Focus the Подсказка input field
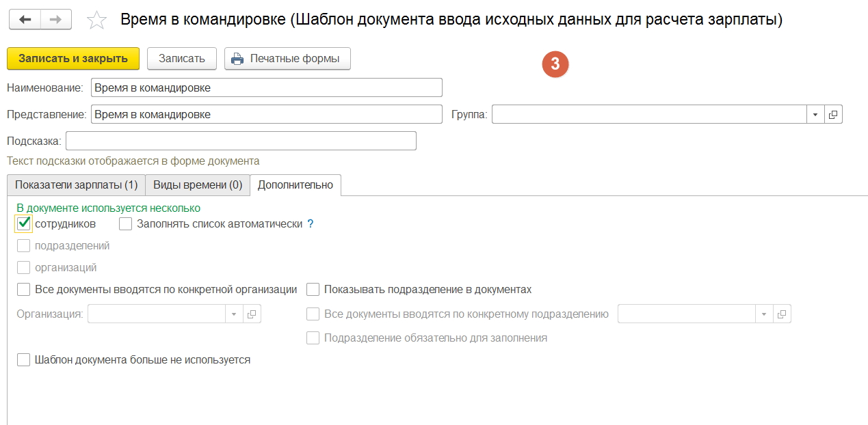The width and height of the screenshot is (868, 425). tap(241, 141)
